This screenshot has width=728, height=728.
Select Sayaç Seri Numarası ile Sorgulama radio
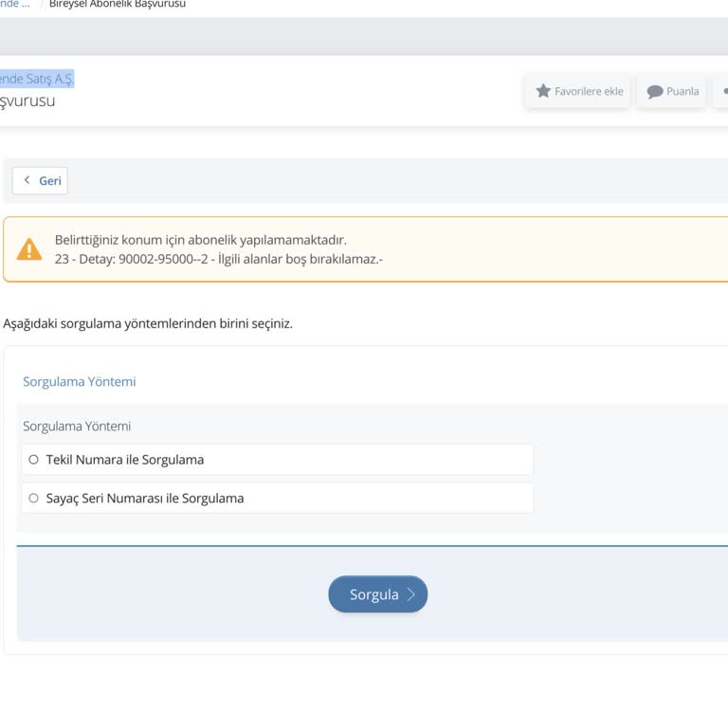(33, 499)
